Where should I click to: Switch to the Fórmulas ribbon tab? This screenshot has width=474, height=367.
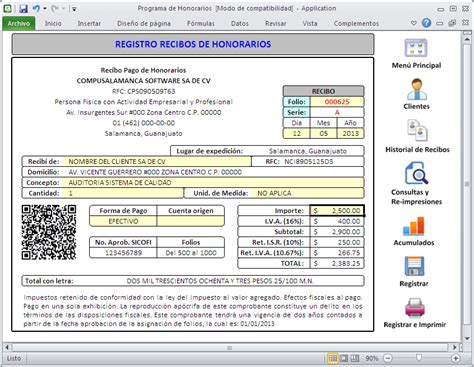pos(201,23)
